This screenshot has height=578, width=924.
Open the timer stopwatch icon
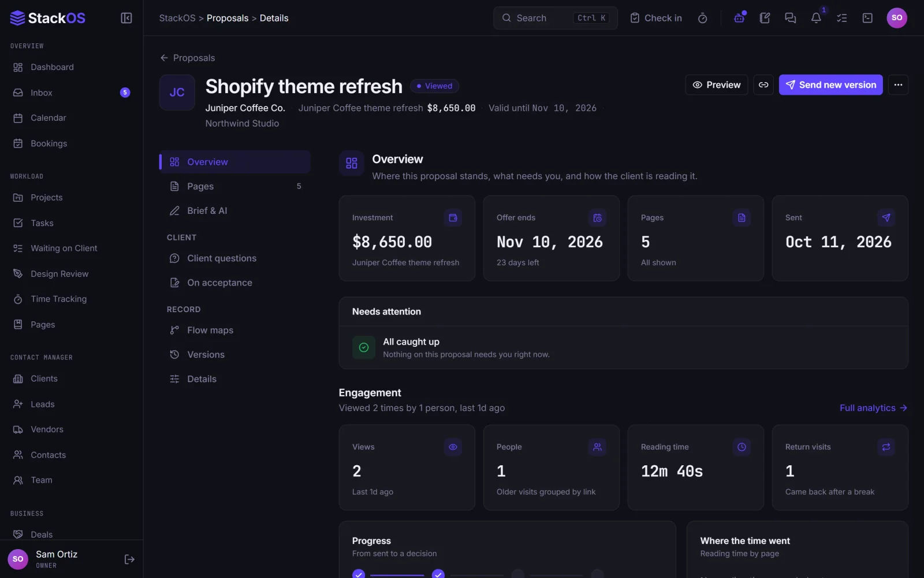tap(702, 18)
